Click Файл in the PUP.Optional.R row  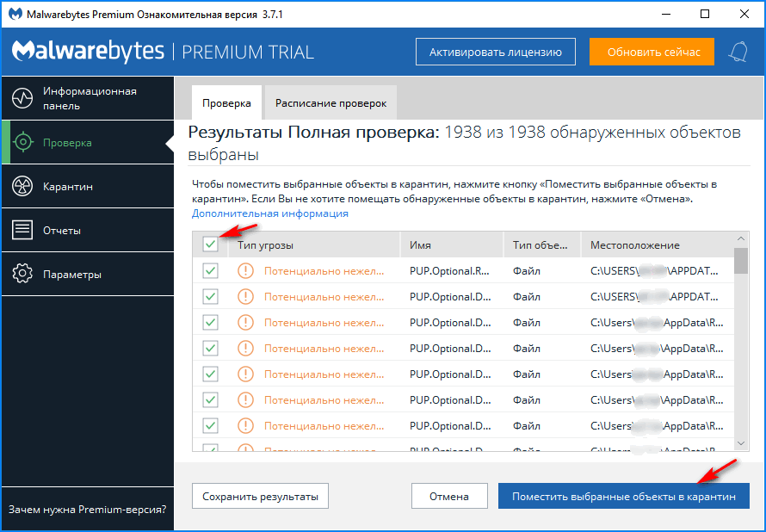(x=526, y=270)
